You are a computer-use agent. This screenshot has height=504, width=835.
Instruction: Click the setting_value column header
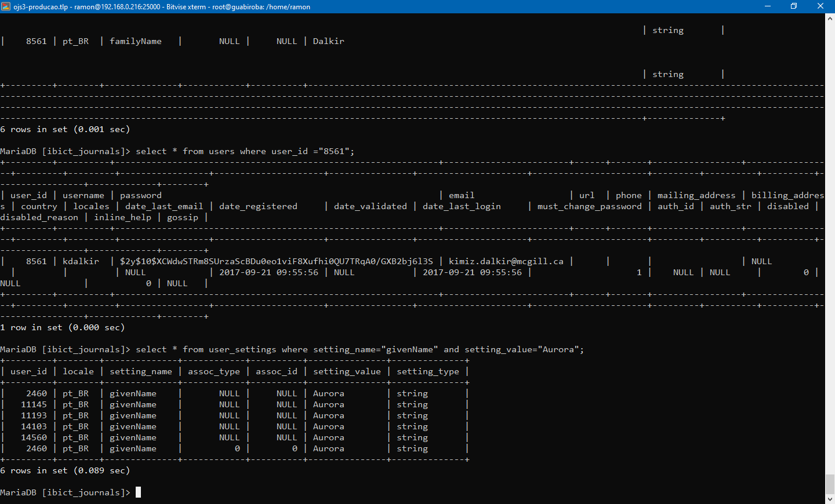coord(347,371)
